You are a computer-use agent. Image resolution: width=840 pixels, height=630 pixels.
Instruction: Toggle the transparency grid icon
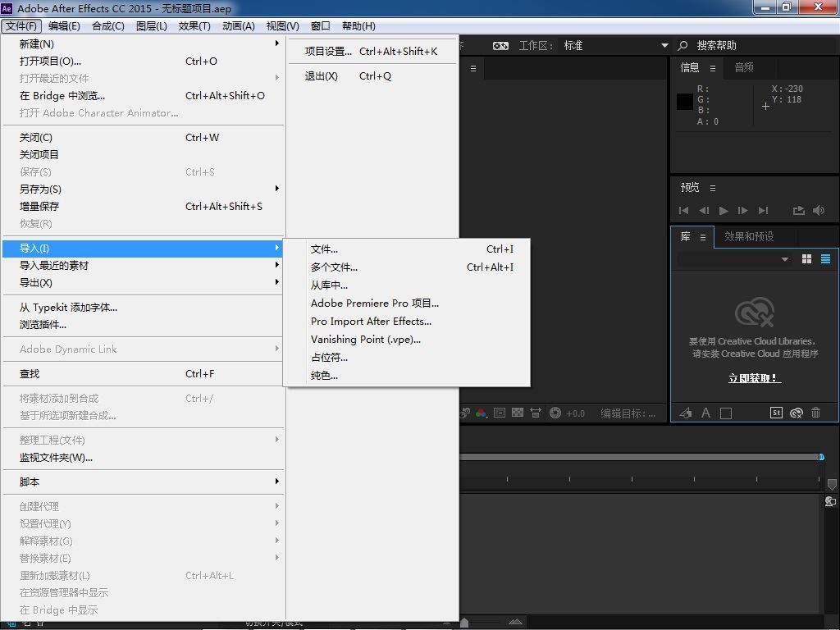point(518,413)
